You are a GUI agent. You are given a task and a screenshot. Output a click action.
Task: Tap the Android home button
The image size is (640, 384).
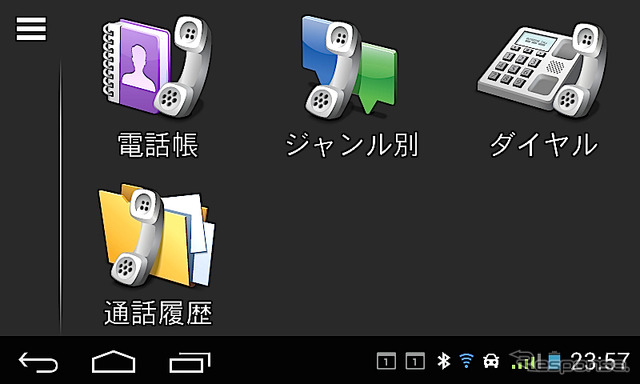click(113, 362)
